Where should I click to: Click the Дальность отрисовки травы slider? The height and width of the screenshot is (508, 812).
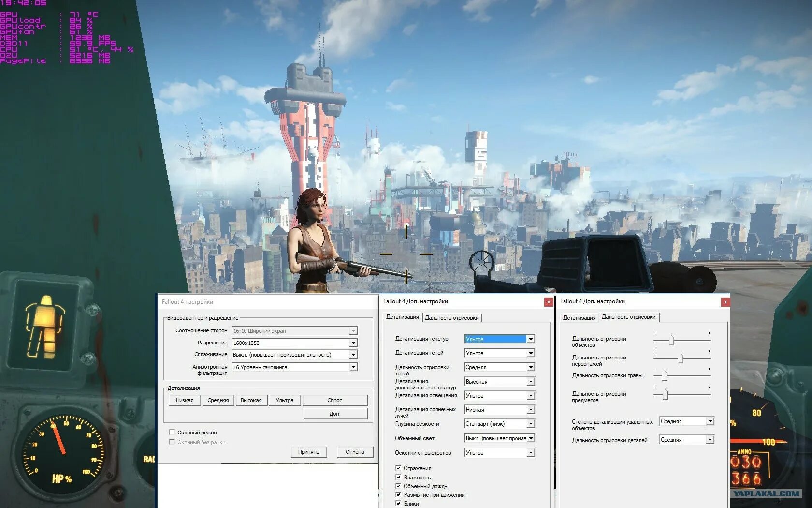pos(682,375)
